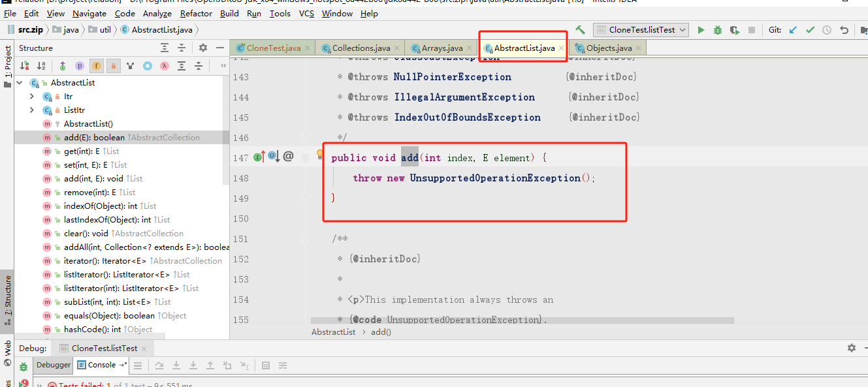Click the editor horizontal scrollbar
The image size is (868, 387).
tap(522, 320)
